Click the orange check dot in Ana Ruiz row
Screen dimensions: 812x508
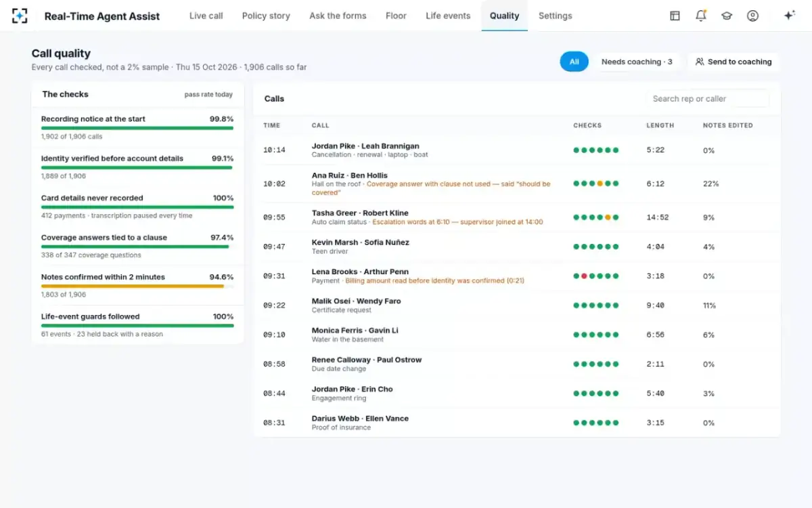tap(600, 184)
